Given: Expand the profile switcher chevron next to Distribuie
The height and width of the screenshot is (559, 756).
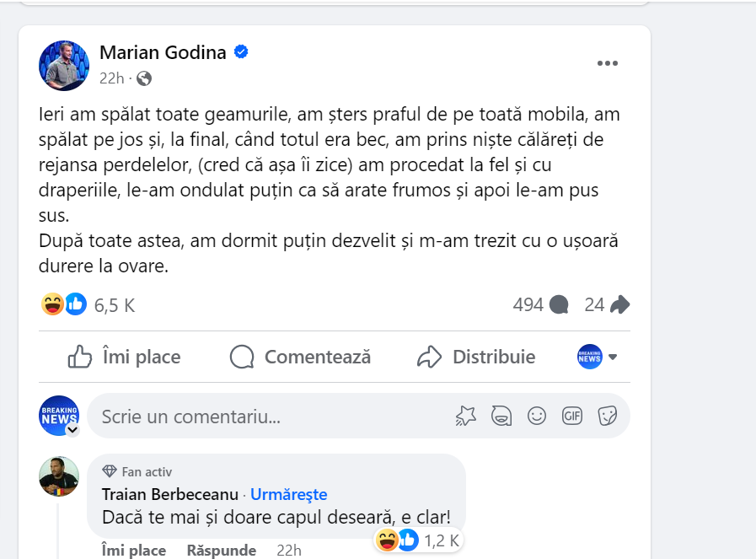Looking at the screenshot, I should click(613, 357).
